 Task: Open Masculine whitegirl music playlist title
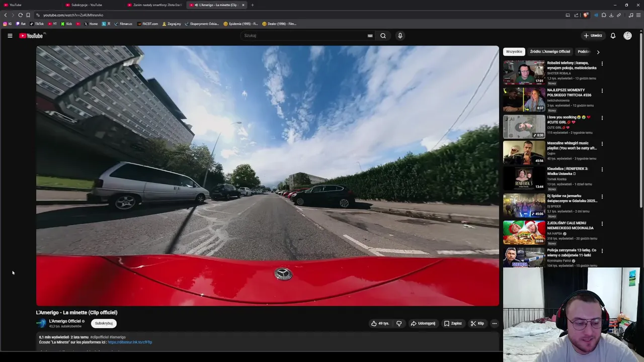(x=572, y=145)
